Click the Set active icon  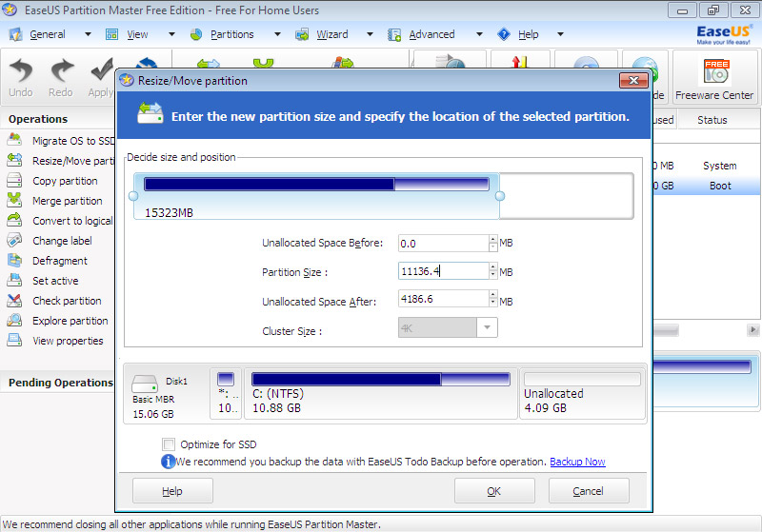pos(14,281)
